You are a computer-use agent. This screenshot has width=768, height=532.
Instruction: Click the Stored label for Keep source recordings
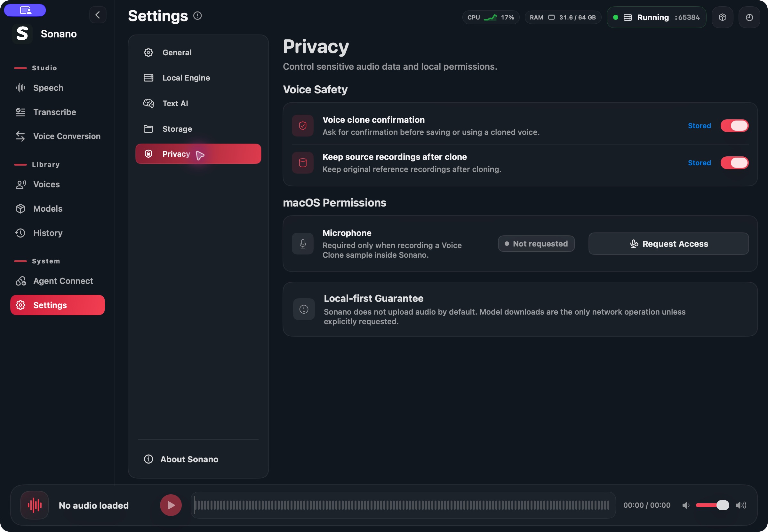[699, 163]
